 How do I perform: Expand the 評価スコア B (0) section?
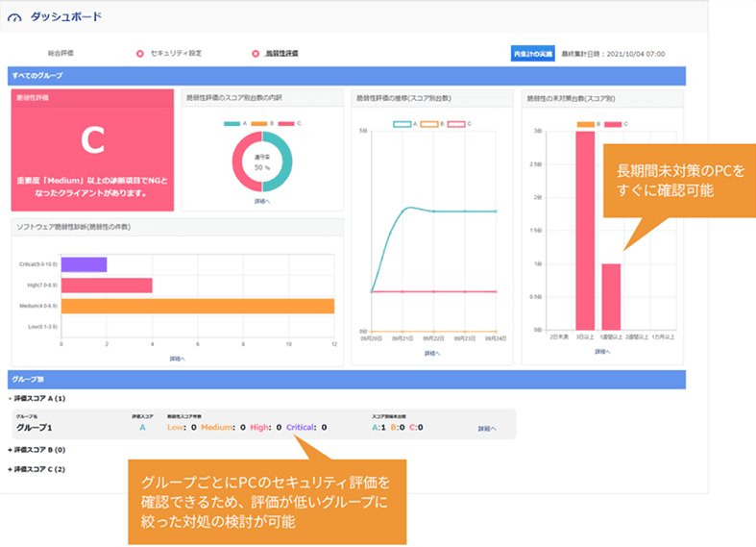[37, 450]
